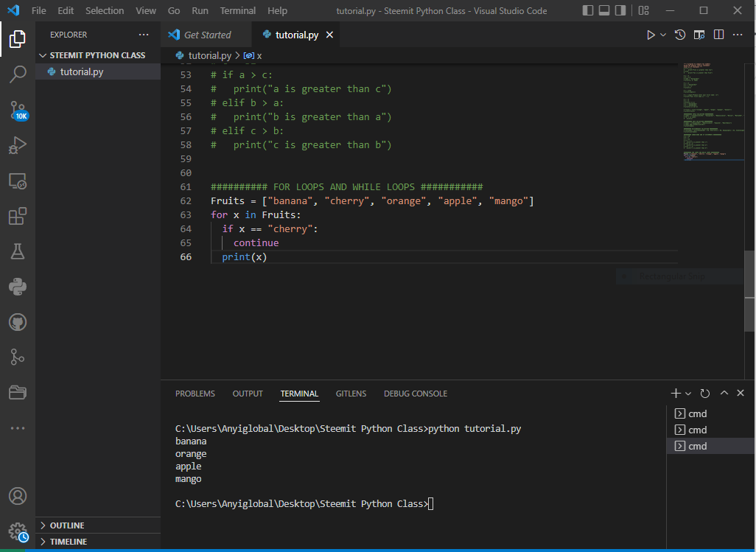Open the Search view in activity bar
This screenshot has height=552, width=756.
(x=18, y=74)
